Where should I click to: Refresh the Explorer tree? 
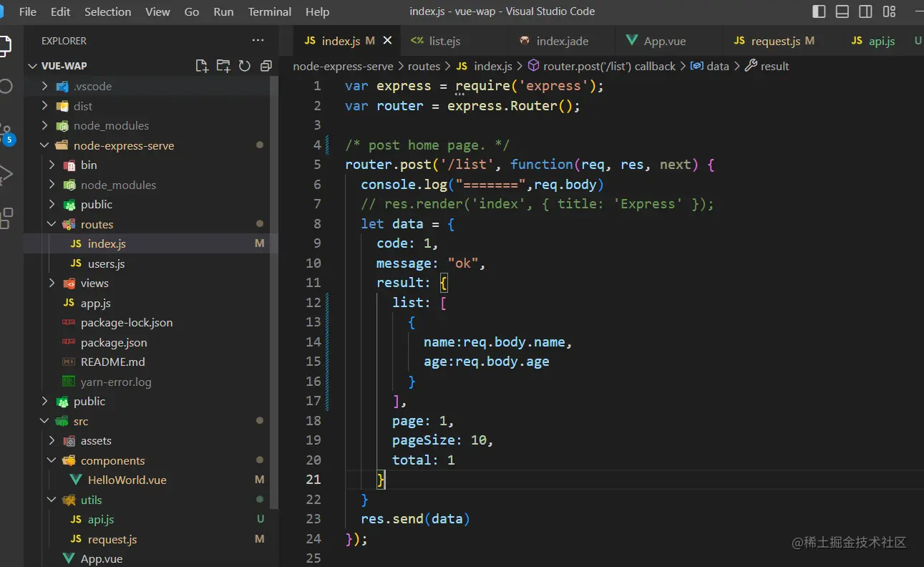coord(245,66)
